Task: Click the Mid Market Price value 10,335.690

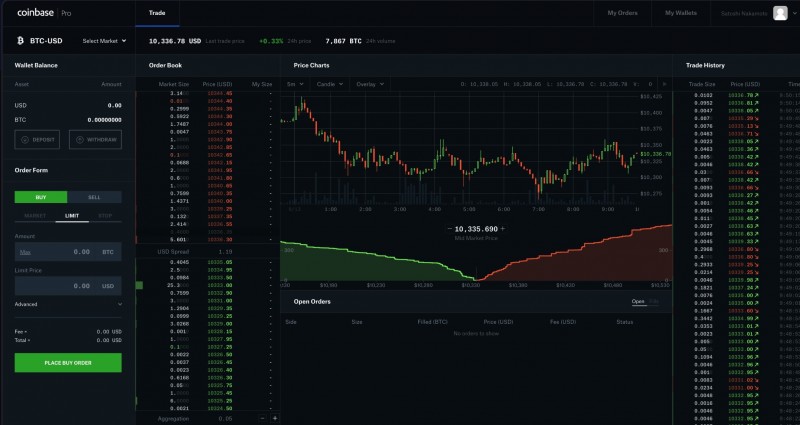Action: click(x=476, y=229)
